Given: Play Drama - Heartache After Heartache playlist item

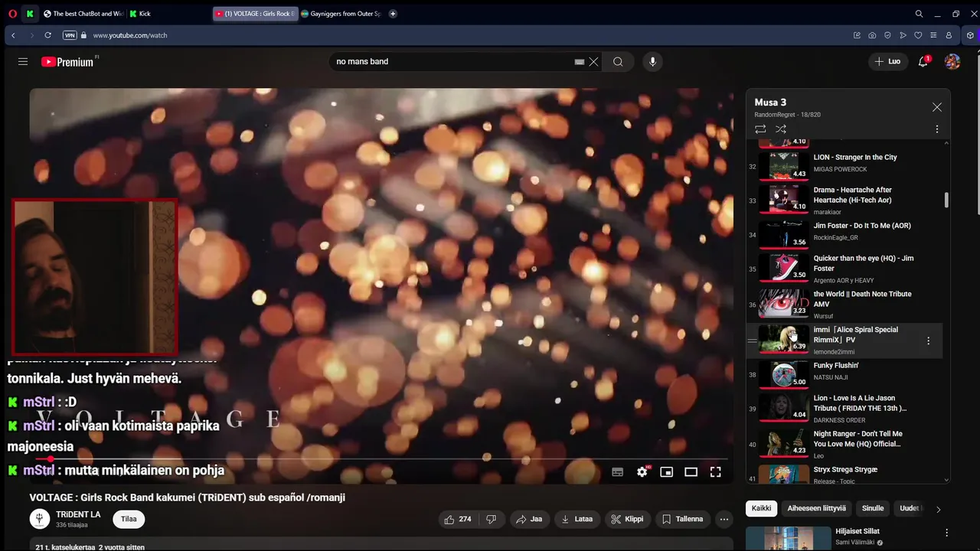Looking at the screenshot, I should (845, 201).
